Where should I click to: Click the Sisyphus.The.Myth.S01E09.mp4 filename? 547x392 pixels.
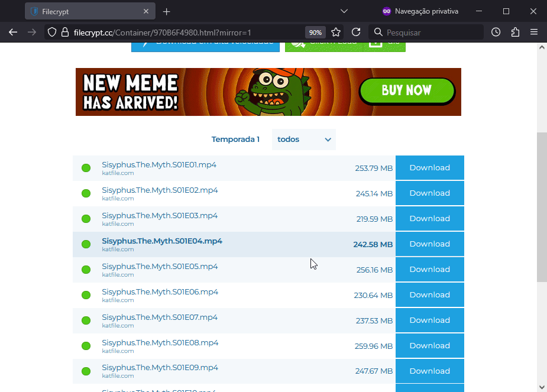[160, 368]
